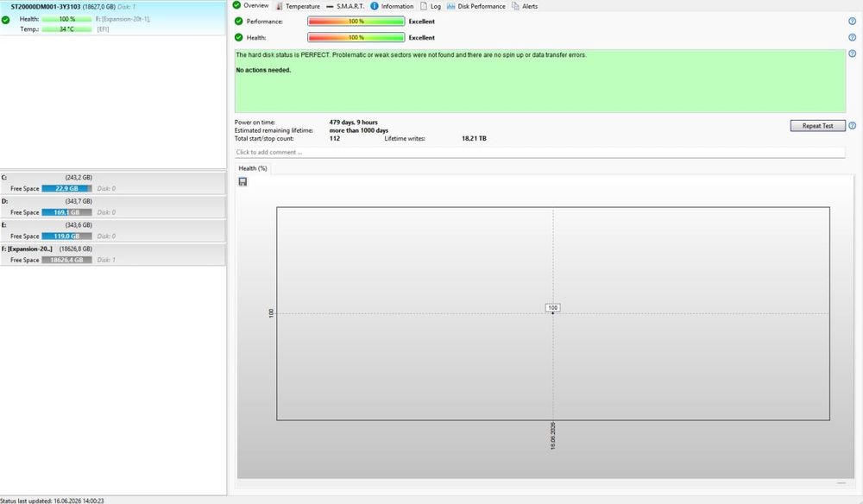The height and width of the screenshot is (504, 863).
Task: Click the F: Expansion free space bar
Action: click(x=66, y=260)
